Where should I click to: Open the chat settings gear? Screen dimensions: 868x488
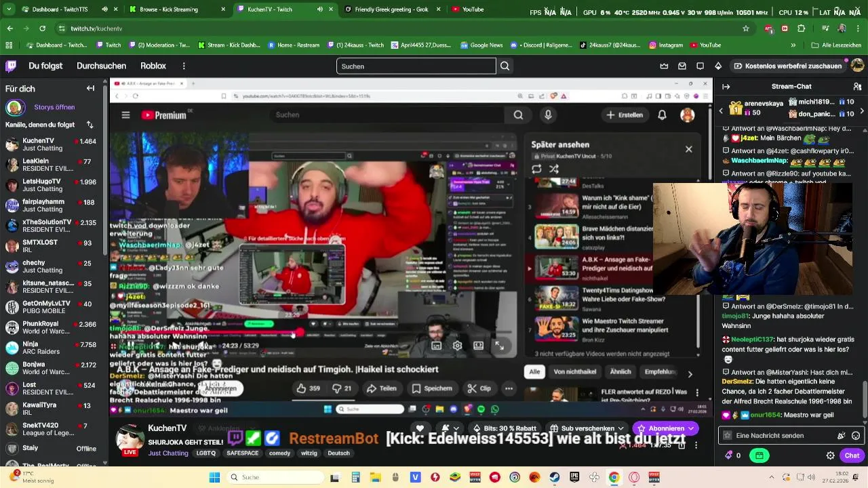click(x=830, y=455)
